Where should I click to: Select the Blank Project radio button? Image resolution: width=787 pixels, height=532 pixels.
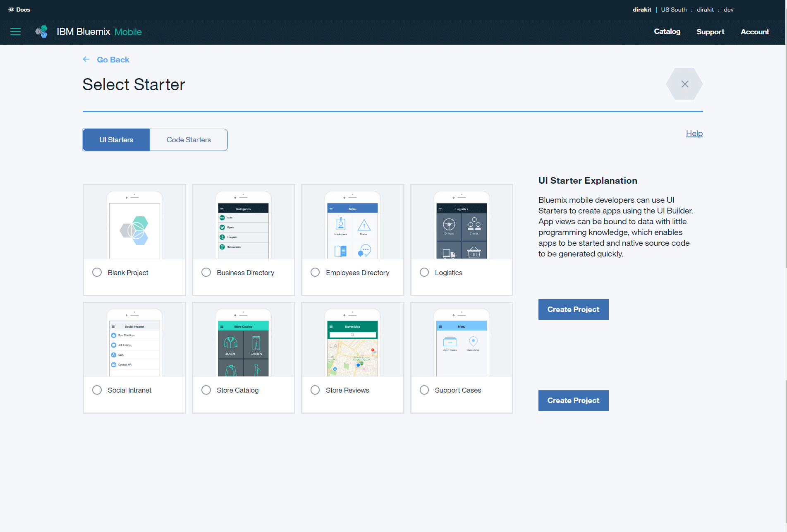pyautogui.click(x=97, y=272)
